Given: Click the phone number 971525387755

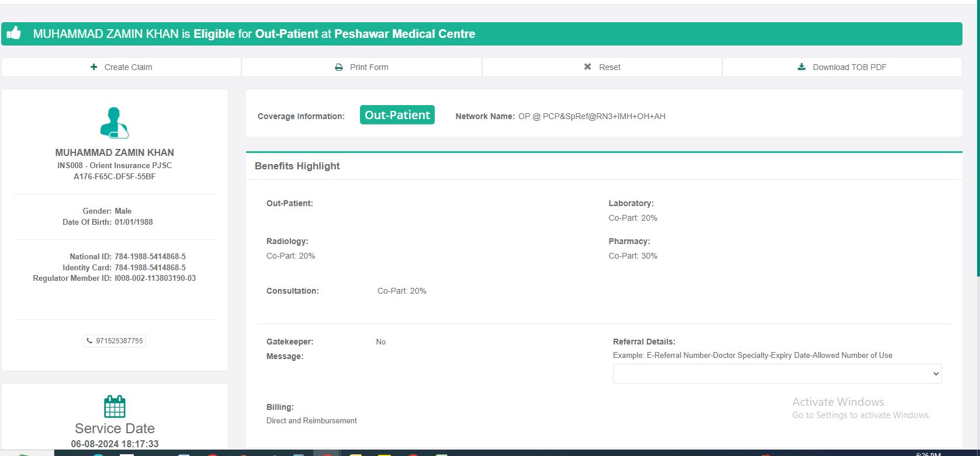Looking at the screenshot, I should click(119, 341).
